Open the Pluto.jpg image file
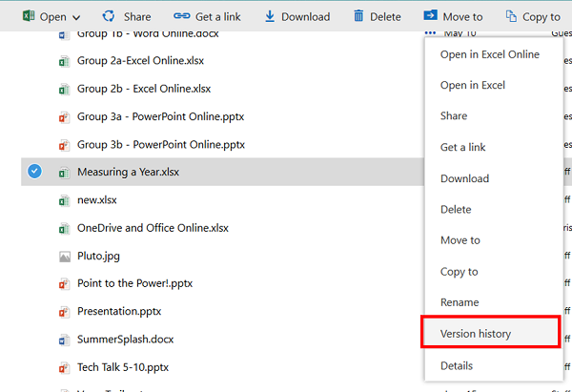Image resolution: width=572 pixels, height=392 pixels. point(98,257)
